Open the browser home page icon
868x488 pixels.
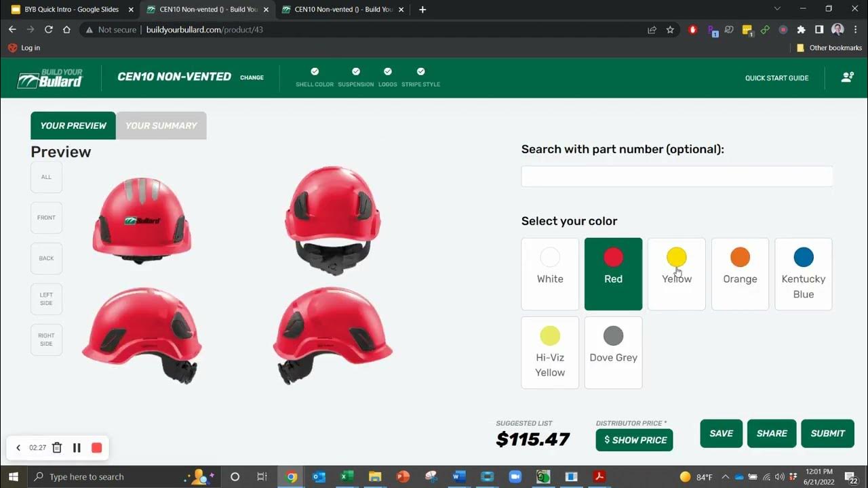66,30
